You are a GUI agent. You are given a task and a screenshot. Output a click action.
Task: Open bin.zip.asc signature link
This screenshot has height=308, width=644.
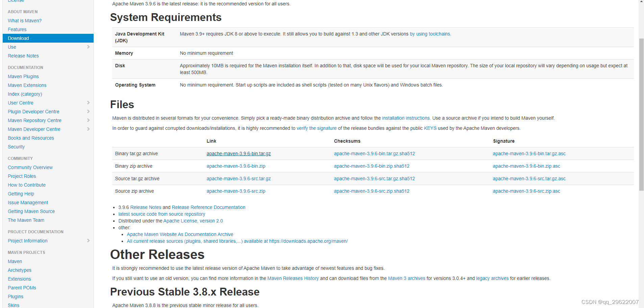pos(526,166)
